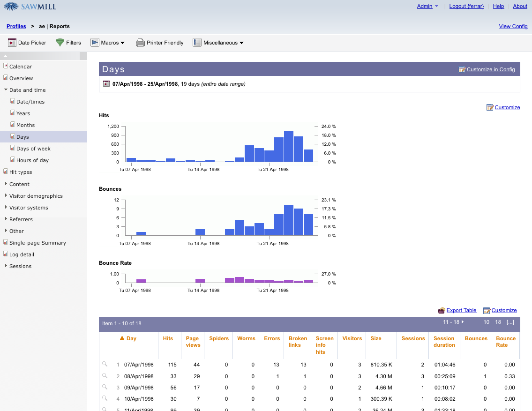Open the Date Picker calendar icon
This screenshot has width=532, height=411.
[x=12, y=43]
